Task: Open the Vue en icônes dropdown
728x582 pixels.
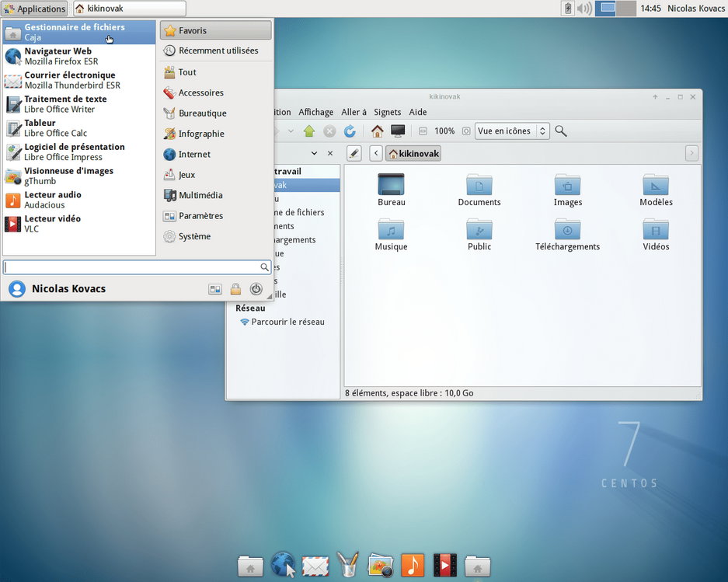Action: tap(512, 131)
